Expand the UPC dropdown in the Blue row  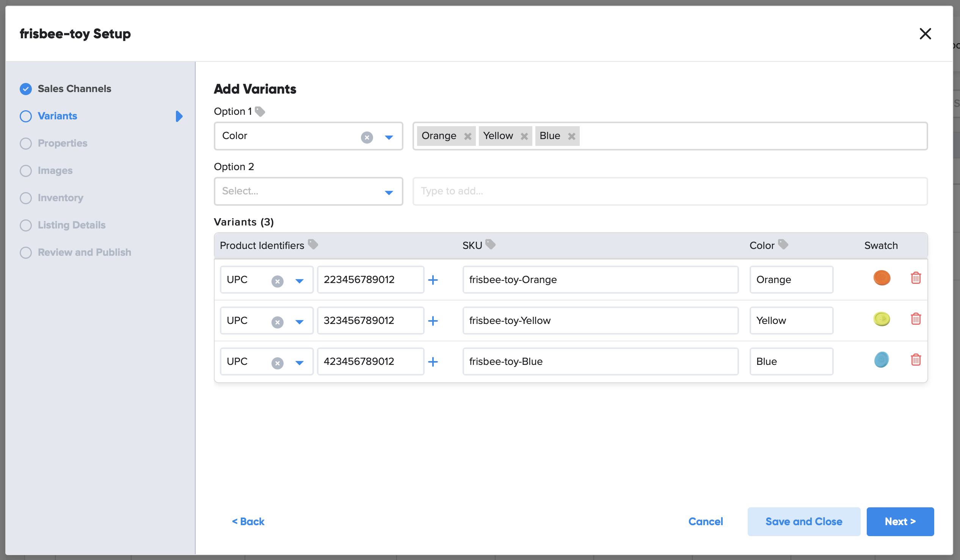point(300,363)
